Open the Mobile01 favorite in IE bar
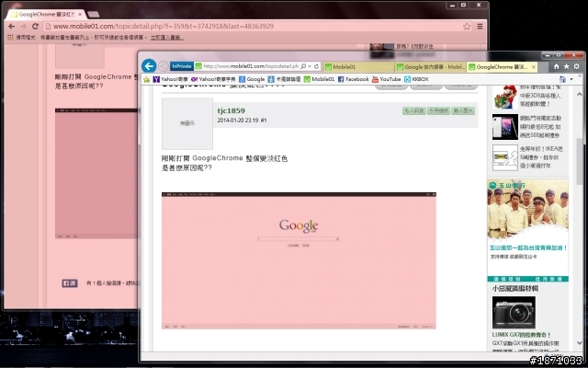Viewport: 588px width, 368px height. pos(319,79)
